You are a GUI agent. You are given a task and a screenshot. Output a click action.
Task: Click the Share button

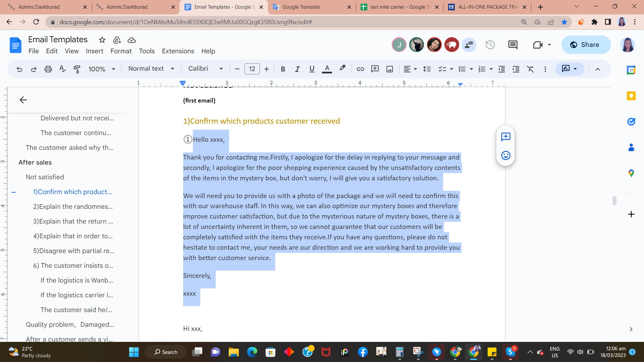(x=586, y=45)
